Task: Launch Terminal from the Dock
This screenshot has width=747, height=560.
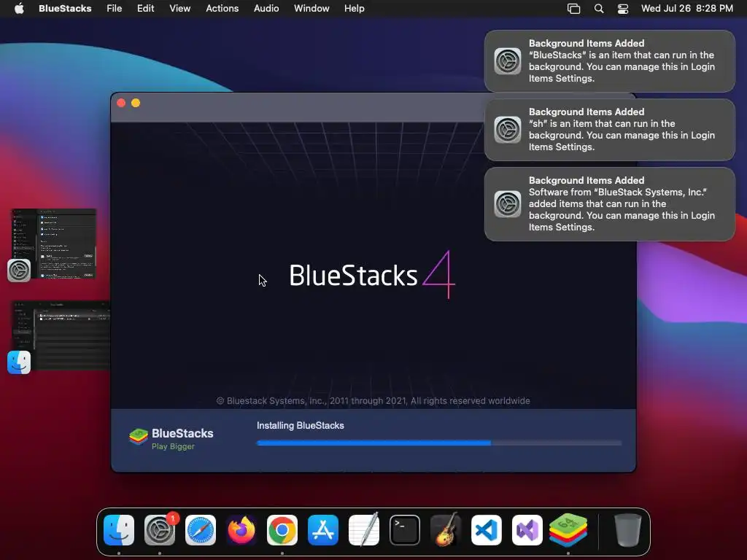Action: pyautogui.click(x=404, y=530)
